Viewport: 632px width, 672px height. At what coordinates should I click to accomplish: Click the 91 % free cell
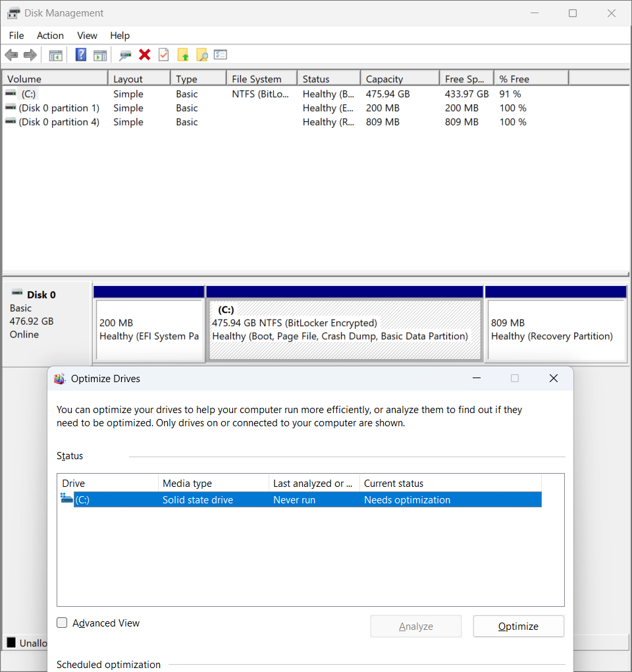pyautogui.click(x=510, y=94)
